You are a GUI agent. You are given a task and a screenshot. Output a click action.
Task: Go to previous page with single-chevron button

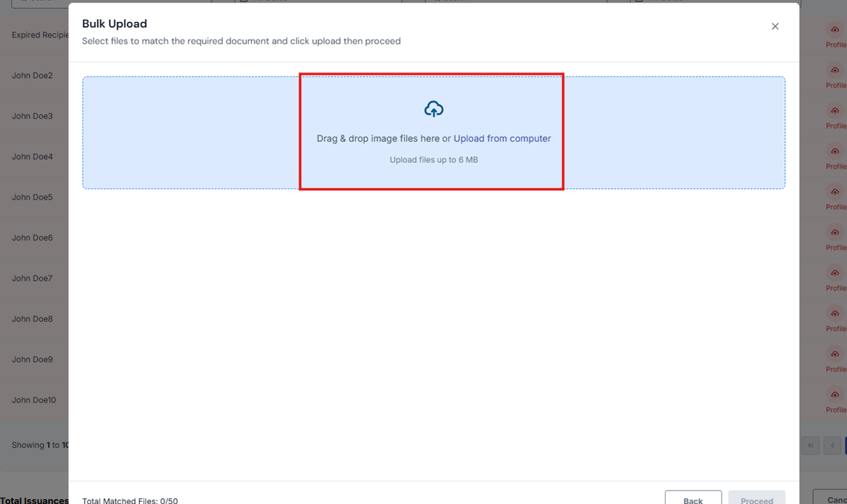click(833, 445)
